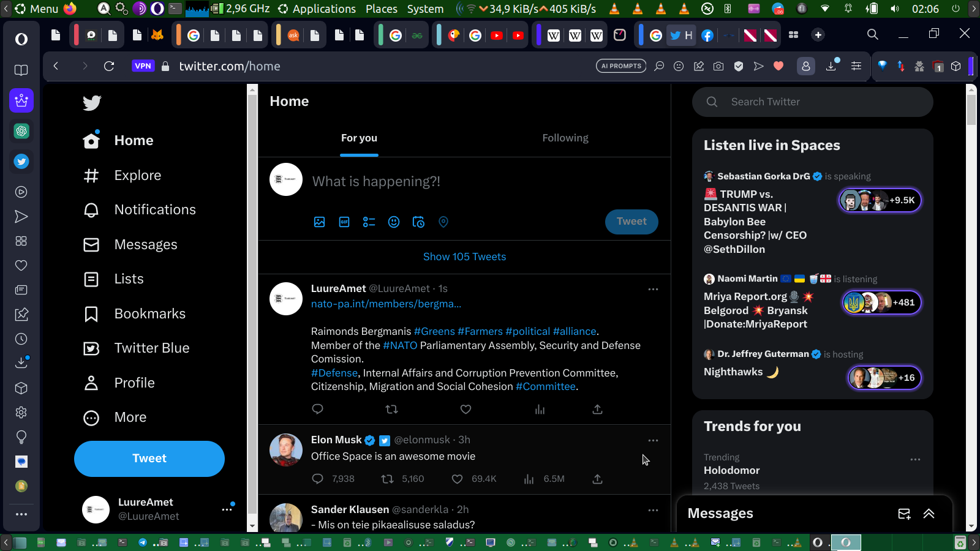Focus the Search Twitter field
This screenshot has height=551, width=980.
(x=812, y=102)
